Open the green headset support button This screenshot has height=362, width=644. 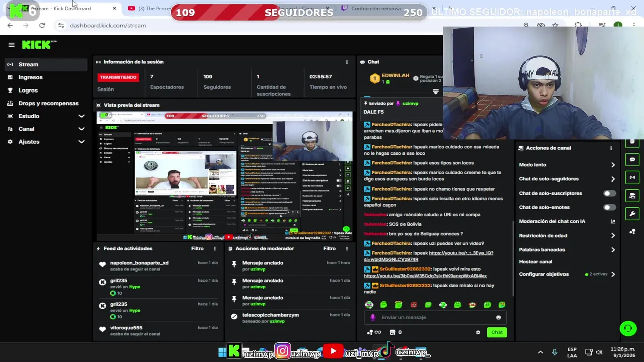tap(628, 329)
